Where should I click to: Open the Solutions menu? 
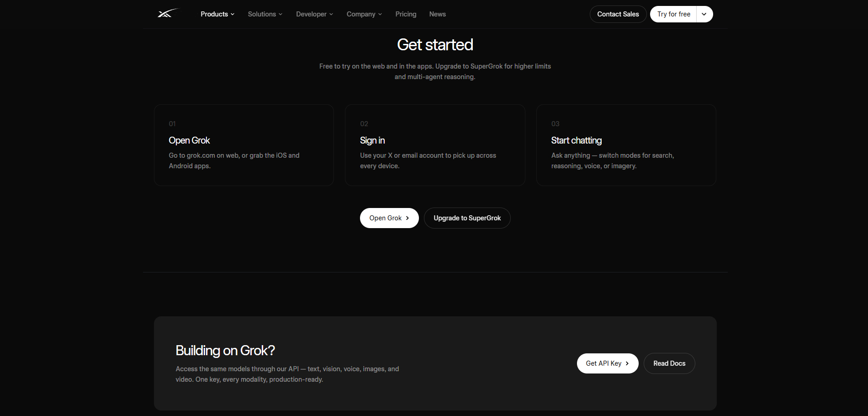click(265, 14)
